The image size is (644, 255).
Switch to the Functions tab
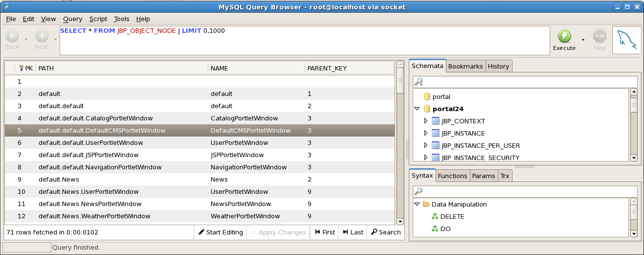(x=452, y=176)
